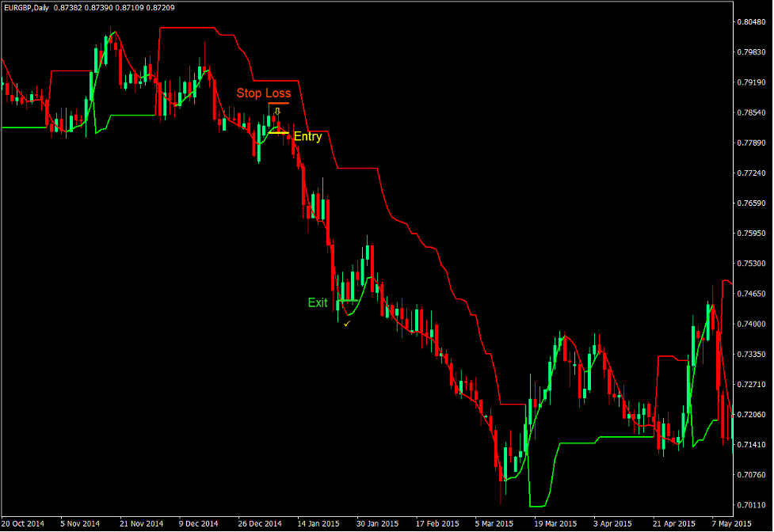This screenshot has height=532, width=774.
Task: Click the green Exit text label
Action: (318, 302)
